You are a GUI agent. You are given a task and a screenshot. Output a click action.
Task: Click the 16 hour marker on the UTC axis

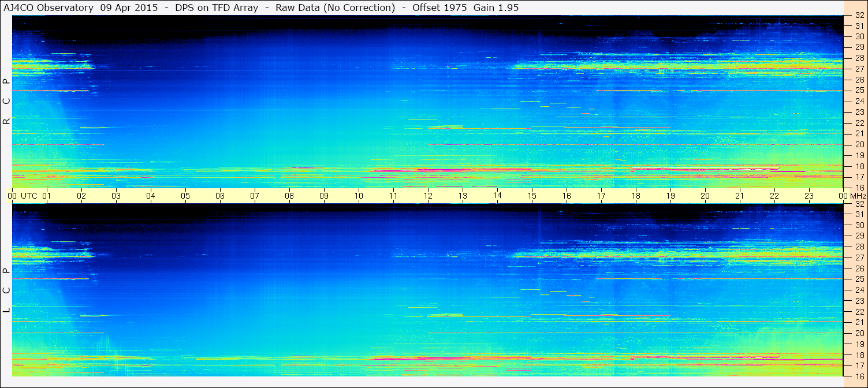[567, 196]
